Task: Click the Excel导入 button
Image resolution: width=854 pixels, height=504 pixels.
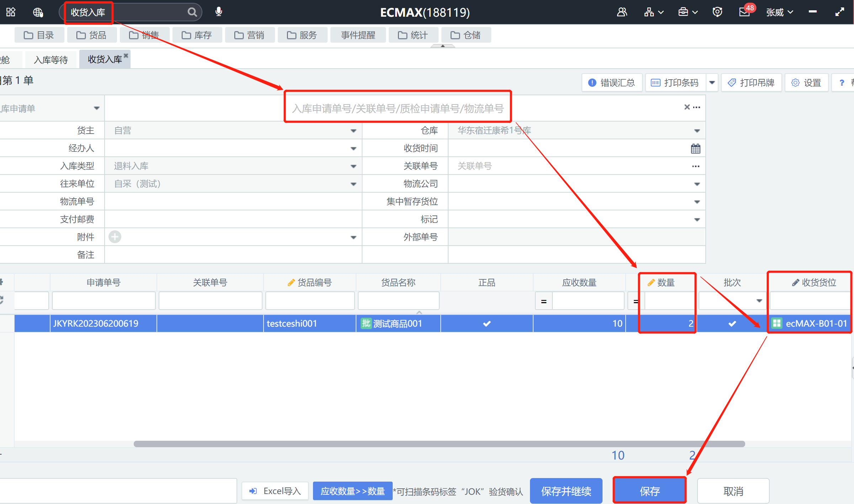Action: [275, 491]
